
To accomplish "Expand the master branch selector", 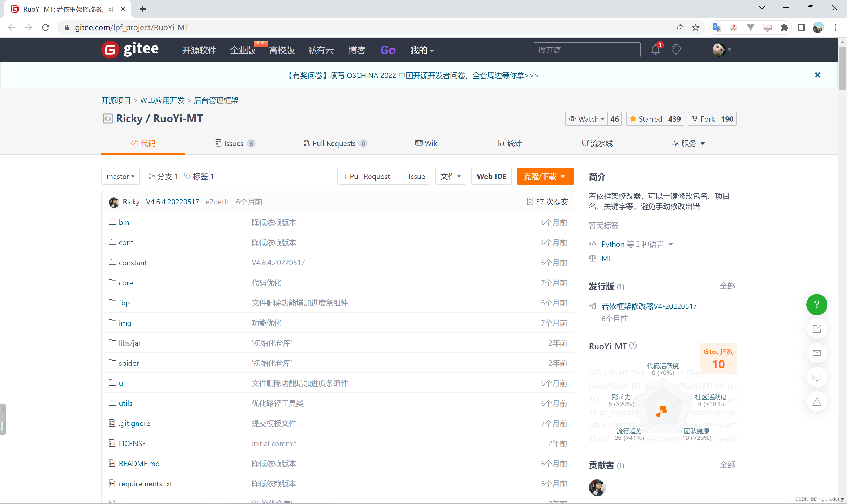I will pos(120,176).
